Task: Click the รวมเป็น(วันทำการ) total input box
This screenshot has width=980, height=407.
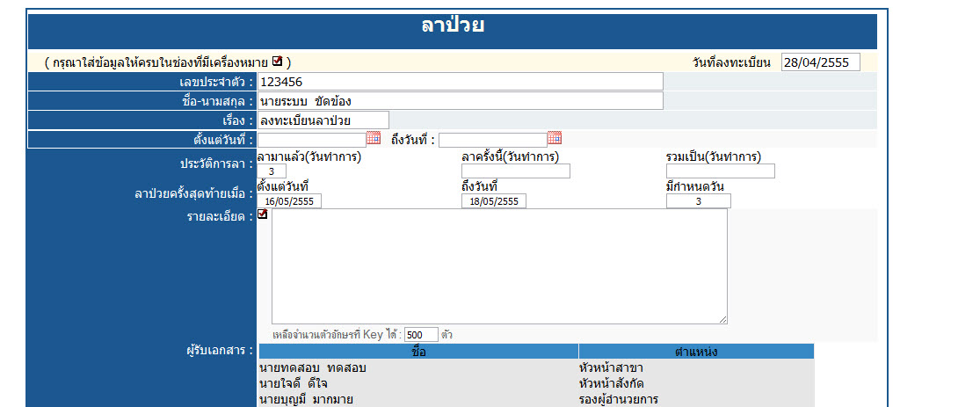Action: [x=721, y=171]
